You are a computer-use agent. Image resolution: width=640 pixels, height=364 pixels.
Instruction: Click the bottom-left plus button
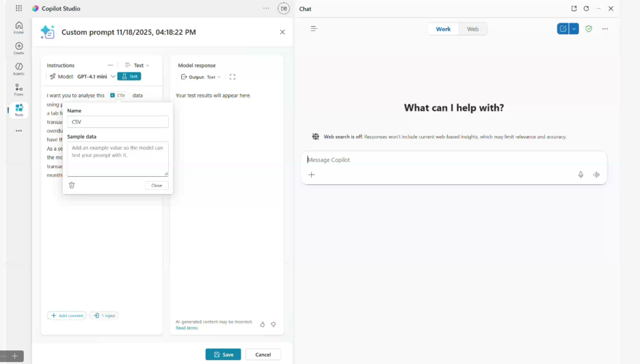tap(15, 357)
